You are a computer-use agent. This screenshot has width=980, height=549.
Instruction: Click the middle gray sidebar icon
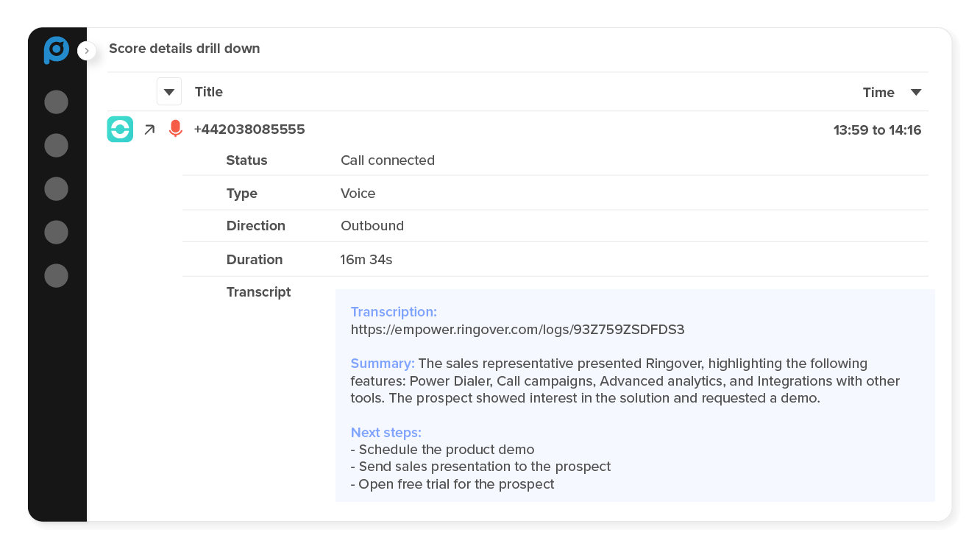point(56,188)
